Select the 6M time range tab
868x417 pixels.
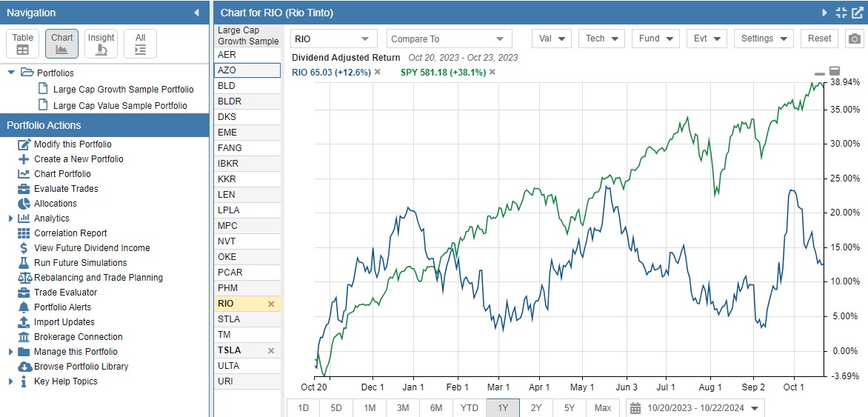(436, 408)
